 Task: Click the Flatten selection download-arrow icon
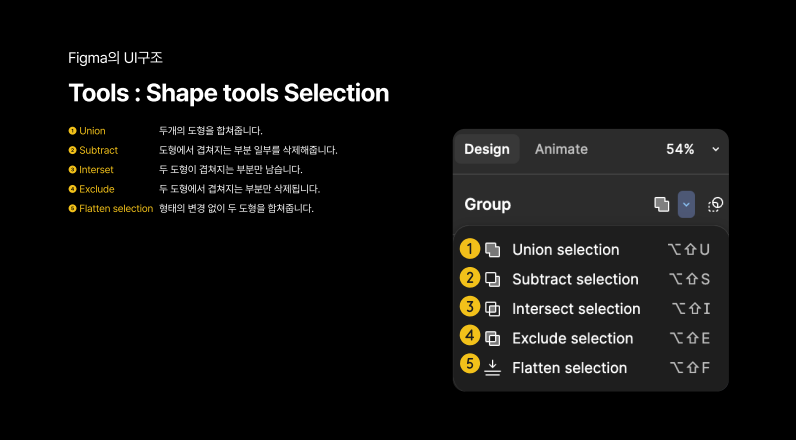(492, 367)
